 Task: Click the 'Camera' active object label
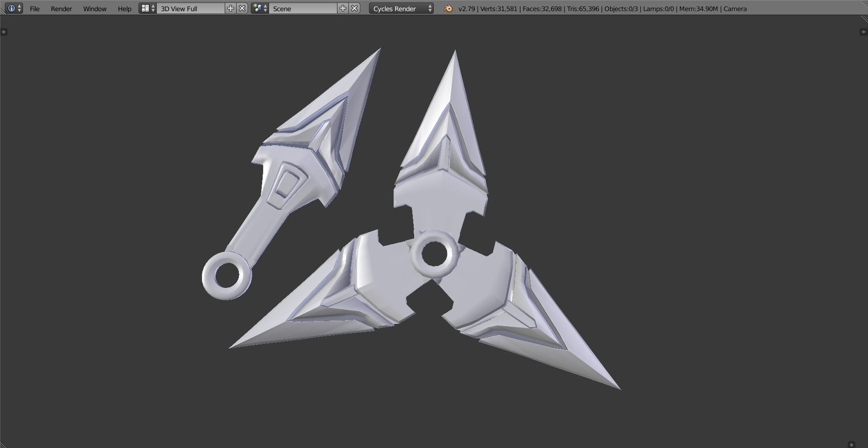(735, 9)
